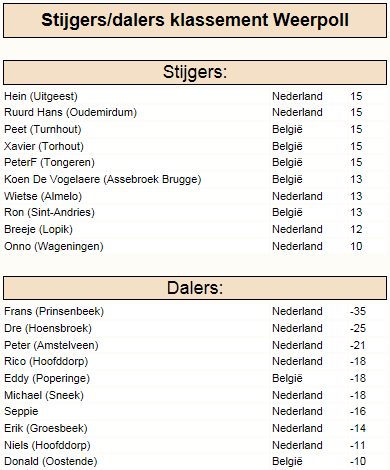
Task: Select the Dalers section header
Action: tap(195, 288)
